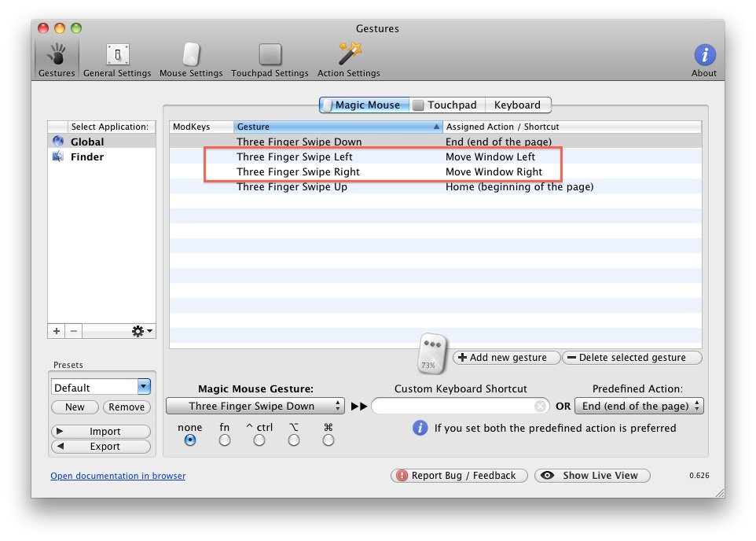Click Home (beginning of the page) action cell
The width and height of the screenshot is (756, 541).
[x=519, y=186]
